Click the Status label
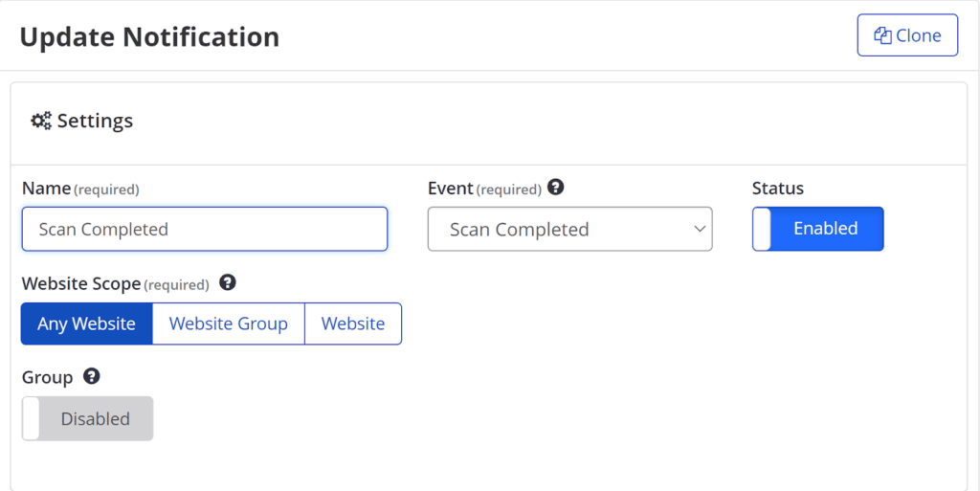Screen dimensions: 980x491 [777, 189]
